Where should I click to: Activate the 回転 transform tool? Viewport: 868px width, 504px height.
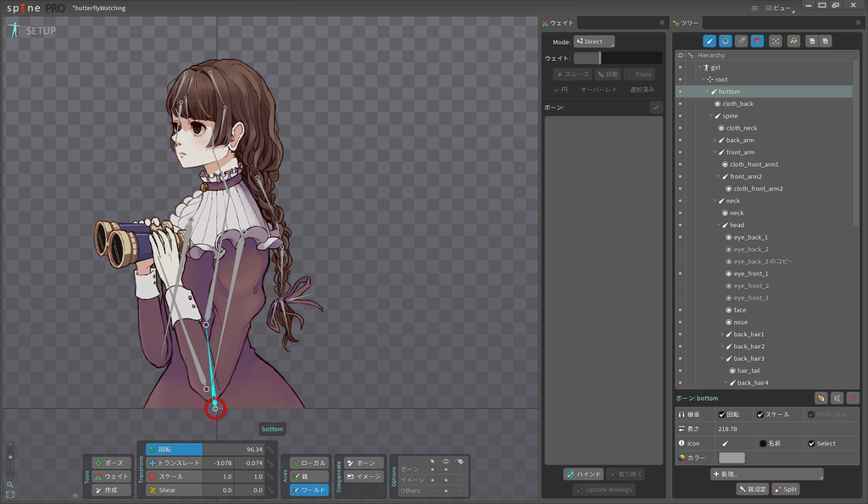174,450
